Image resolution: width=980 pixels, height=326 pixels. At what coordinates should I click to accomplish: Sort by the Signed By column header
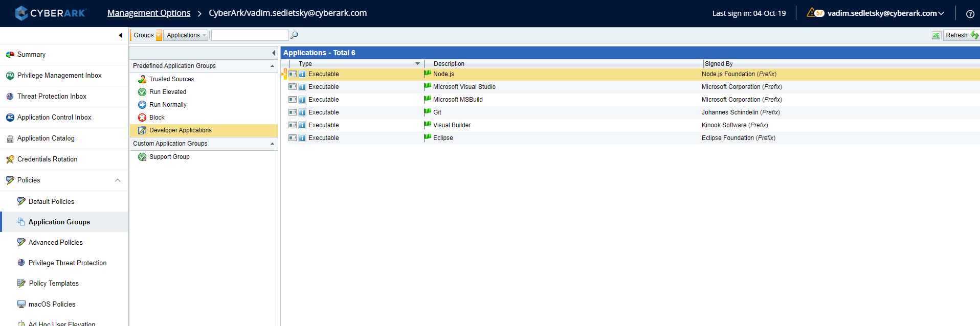click(719, 64)
